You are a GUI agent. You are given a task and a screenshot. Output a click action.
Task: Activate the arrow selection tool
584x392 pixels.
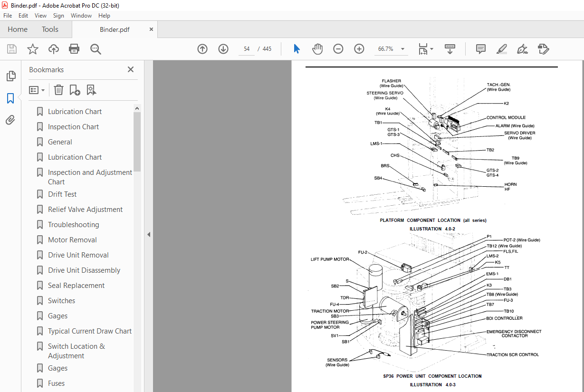coord(297,49)
